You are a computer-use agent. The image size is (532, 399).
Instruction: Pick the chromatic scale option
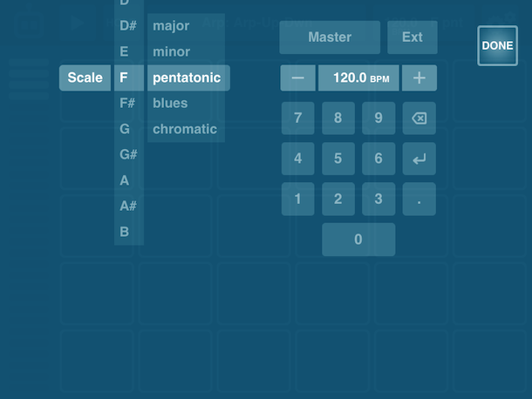tap(184, 129)
